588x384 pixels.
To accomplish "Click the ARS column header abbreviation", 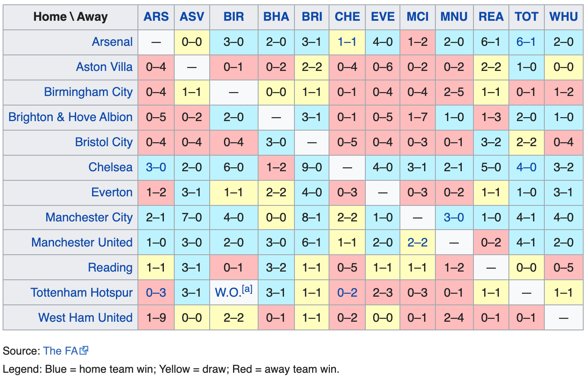I will pyautogui.click(x=156, y=17).
